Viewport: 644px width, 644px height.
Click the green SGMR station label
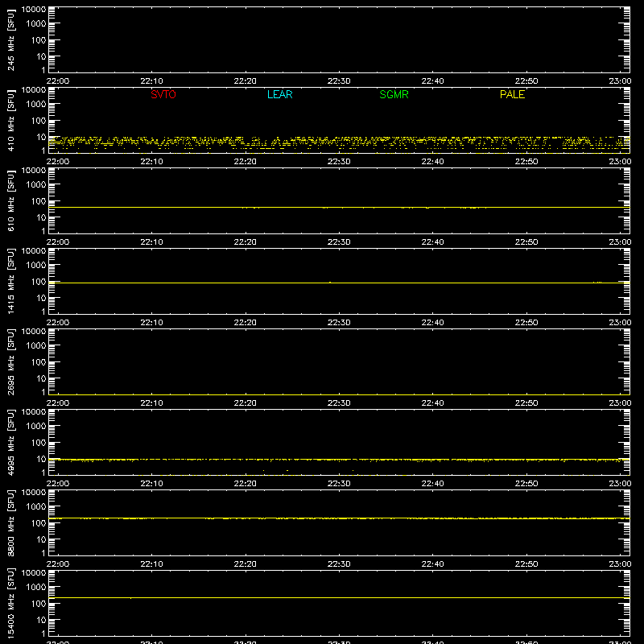click(x=394, y=94)
